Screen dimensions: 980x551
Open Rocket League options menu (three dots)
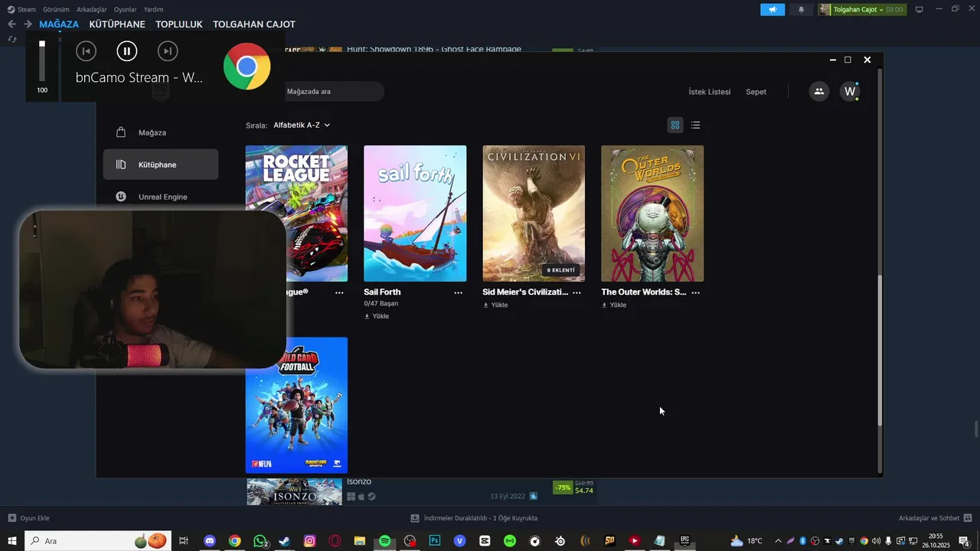(339, 292)
